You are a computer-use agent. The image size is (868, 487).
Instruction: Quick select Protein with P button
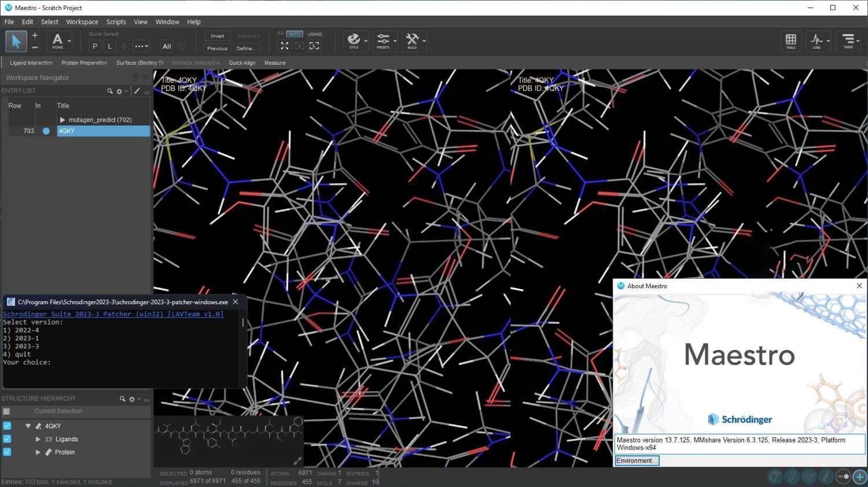(x=95, y=46)
